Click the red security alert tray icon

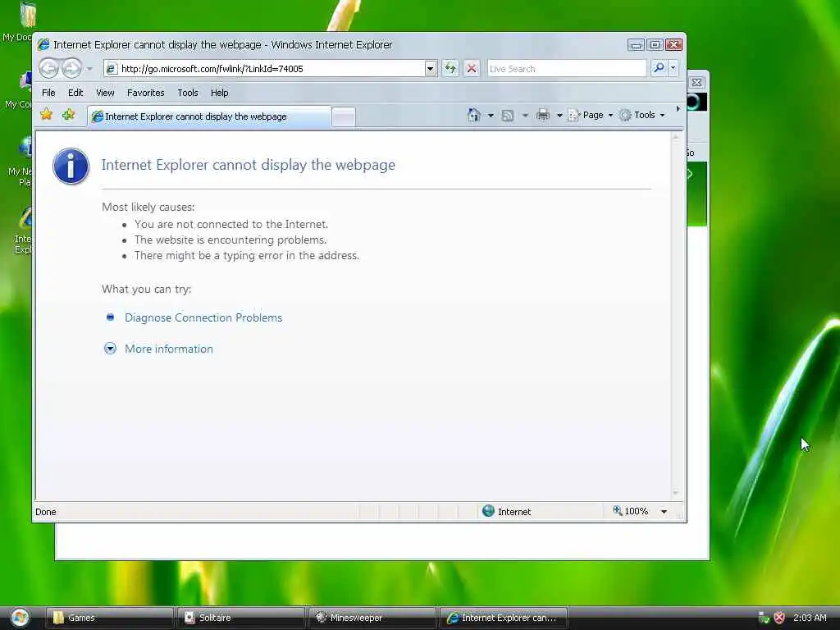779,618
